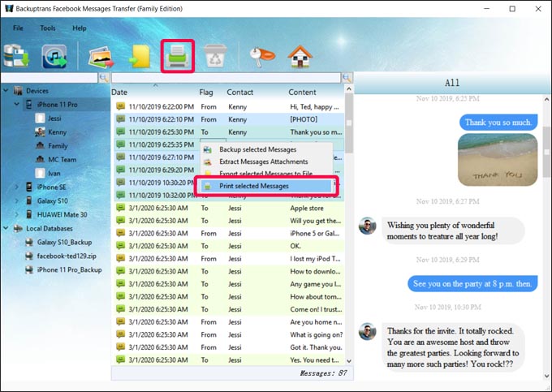Expand the iPhone SE node
This screenshot has height=392, width=552.
pos(16,187)
